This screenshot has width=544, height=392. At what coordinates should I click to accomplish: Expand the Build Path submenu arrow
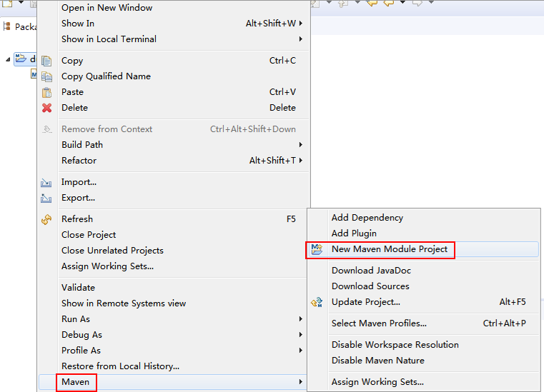coord(301,144)
